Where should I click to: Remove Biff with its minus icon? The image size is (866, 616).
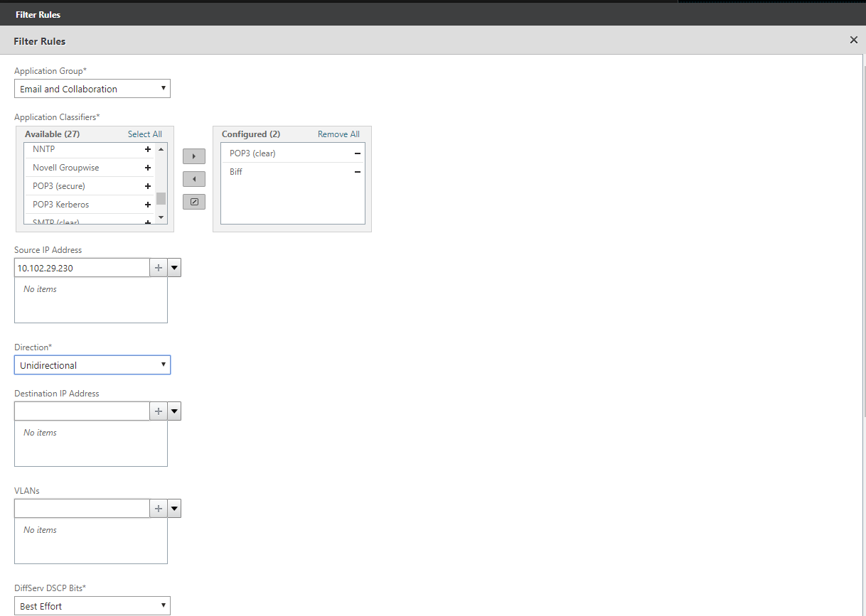(x=357, y=172)
